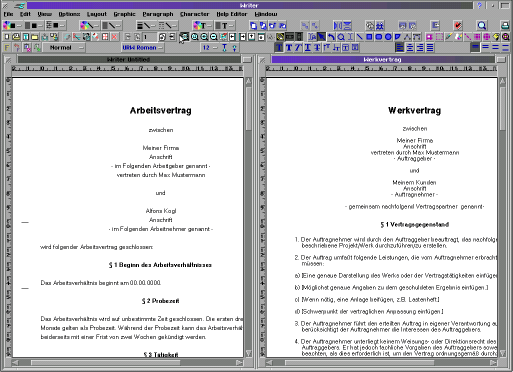The image size is (513, 372).
Task: Set paragraph alignment to left
Action: (x=400, y=48)
